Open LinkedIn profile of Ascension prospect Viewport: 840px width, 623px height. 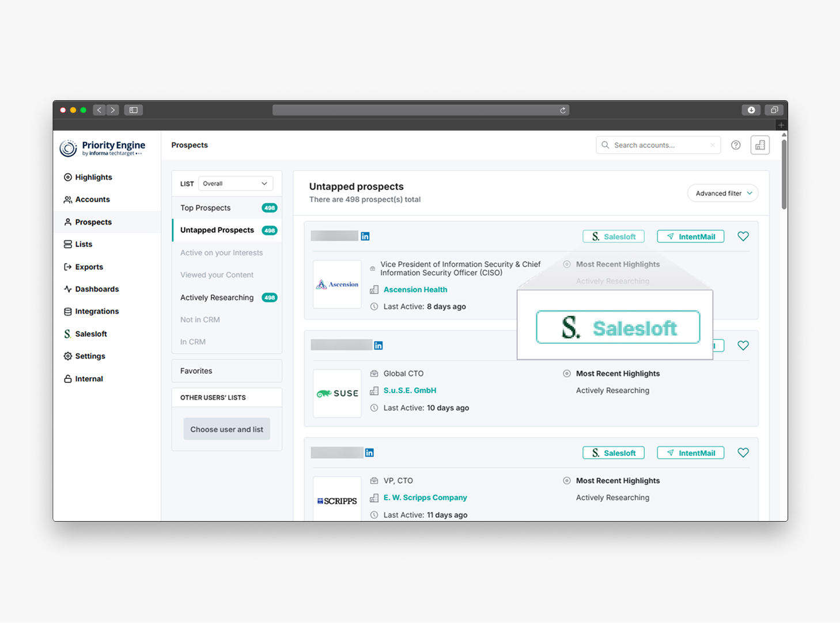pyautogui.click(x=365, y=236)
